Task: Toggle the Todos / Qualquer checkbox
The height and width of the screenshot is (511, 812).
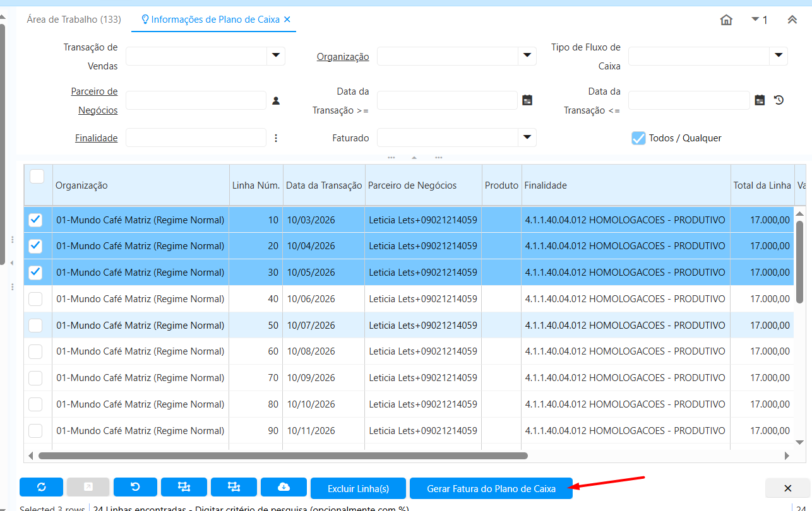Action: (638, 138)
